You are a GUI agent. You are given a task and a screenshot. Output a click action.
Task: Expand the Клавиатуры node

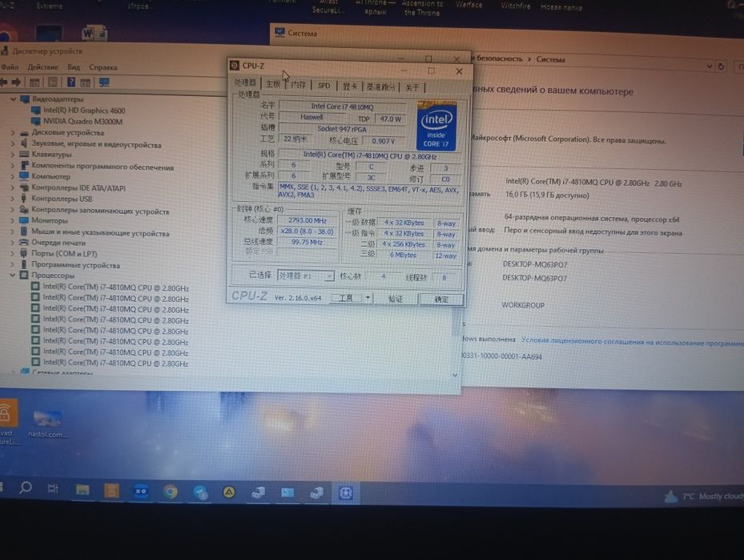click(13, 155)
